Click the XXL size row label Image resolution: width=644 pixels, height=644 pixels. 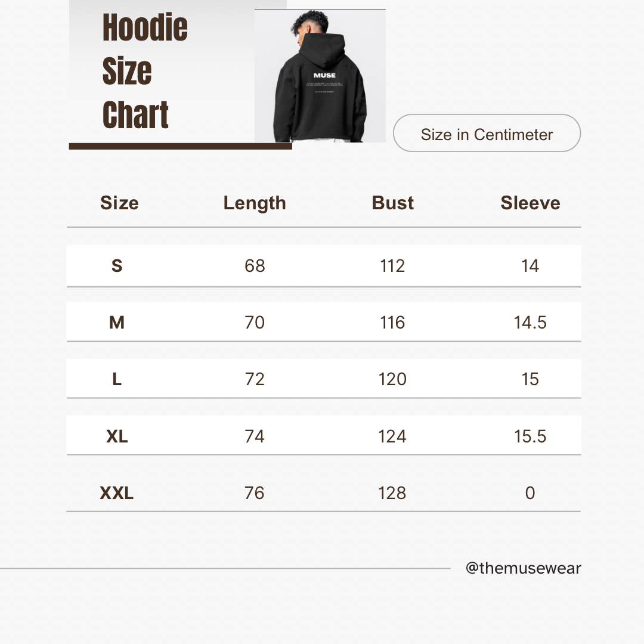pos(117,493)
